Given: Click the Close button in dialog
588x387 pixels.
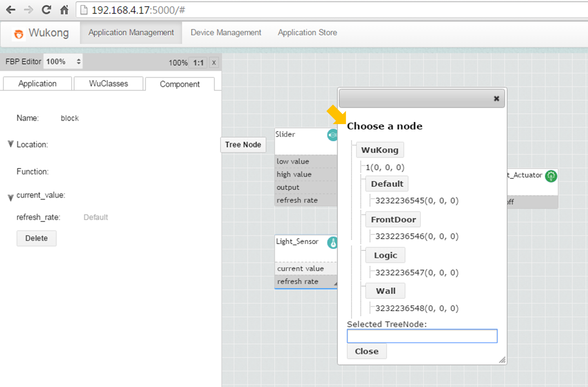Looking at the screenshot, I should 367,351.
